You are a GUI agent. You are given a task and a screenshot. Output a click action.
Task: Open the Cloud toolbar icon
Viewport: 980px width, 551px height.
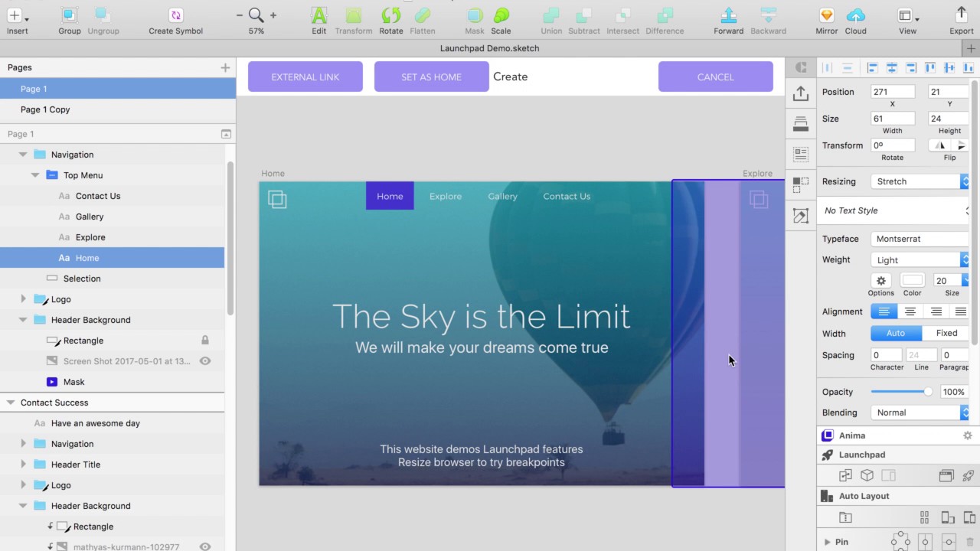tap(855, 16)
